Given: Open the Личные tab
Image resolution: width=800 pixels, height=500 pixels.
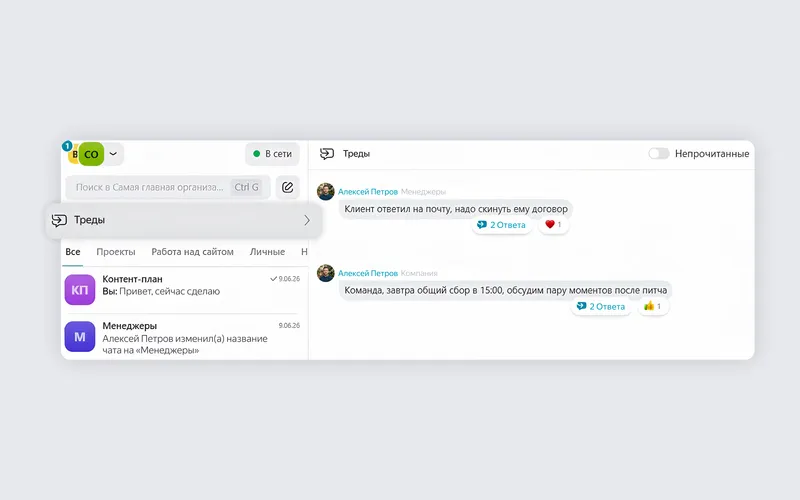Looking at the screenshot, I should [267, 252].
